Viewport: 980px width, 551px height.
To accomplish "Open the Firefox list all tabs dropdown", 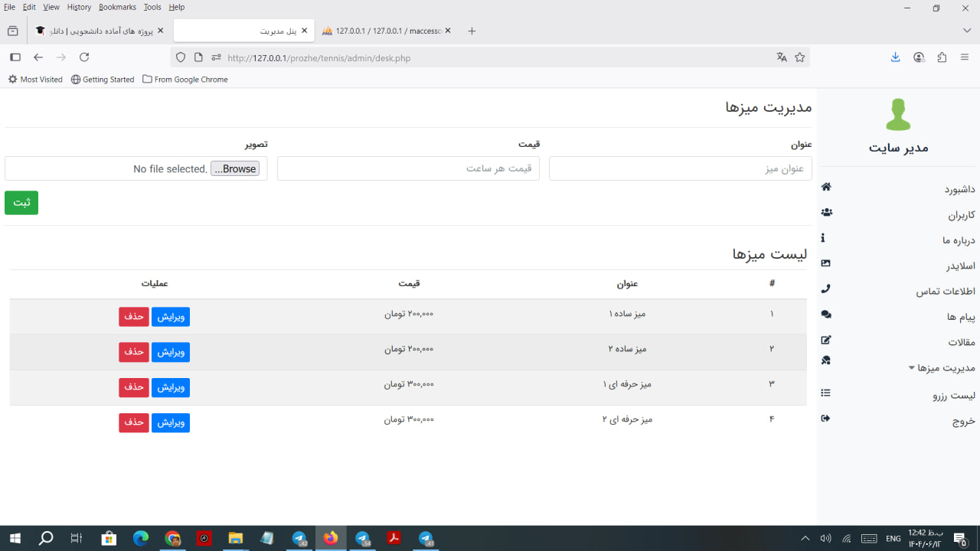I will [x=966, y=31].
